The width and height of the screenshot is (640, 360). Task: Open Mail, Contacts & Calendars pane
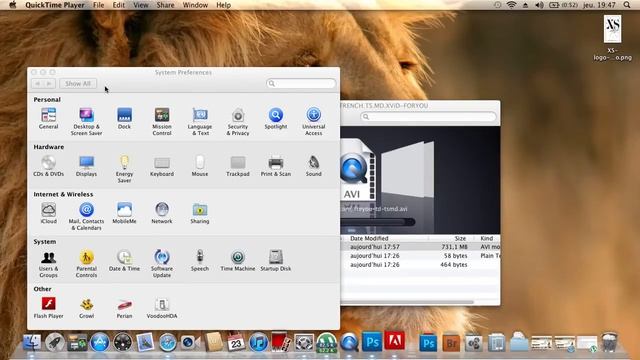pos(86,216)
